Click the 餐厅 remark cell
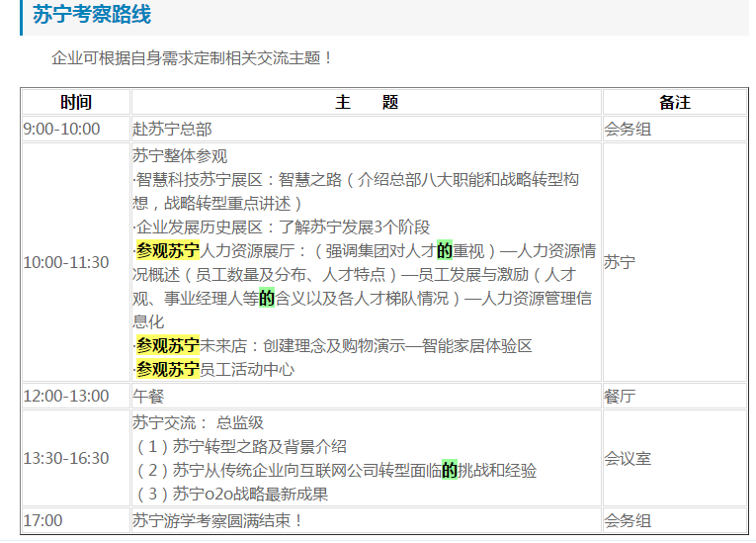This screenshot has width=756, height=543. coord(675,396)
